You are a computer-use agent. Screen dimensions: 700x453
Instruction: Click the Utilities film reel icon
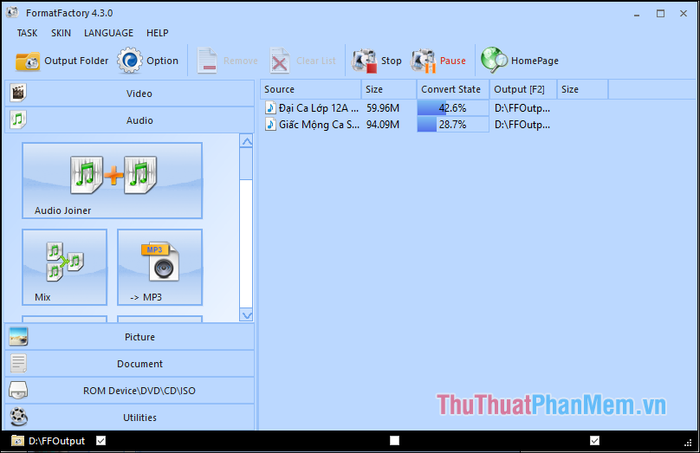[x=18, y=417]
